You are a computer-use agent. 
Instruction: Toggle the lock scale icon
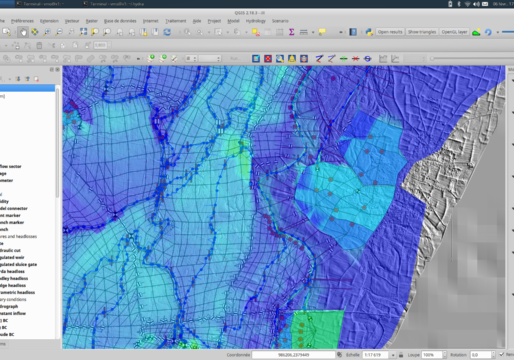[401, 355]
